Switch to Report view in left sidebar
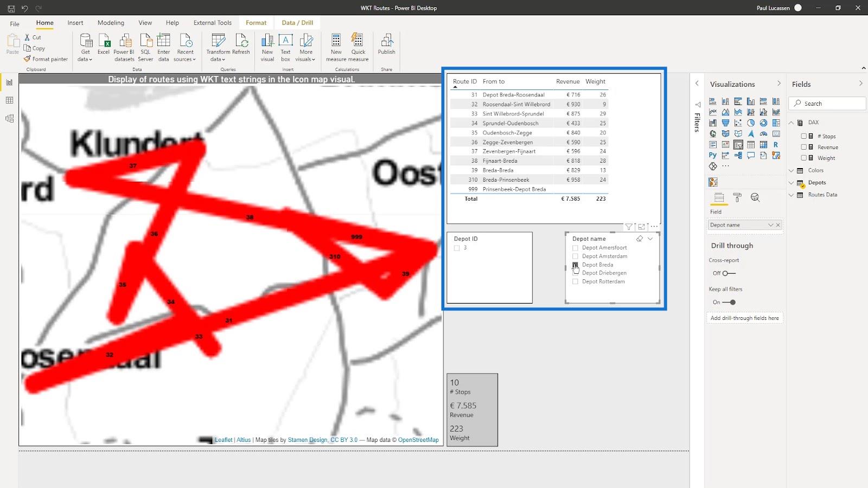Image resolution: width=868 pixels, height=488 pixels. pyautogui.click(x=9, y=82)
